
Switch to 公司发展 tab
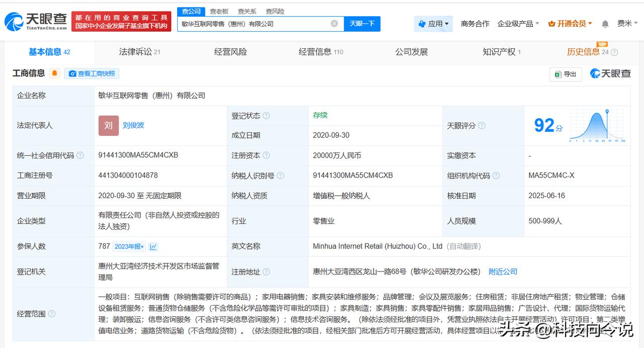[411, 52]
